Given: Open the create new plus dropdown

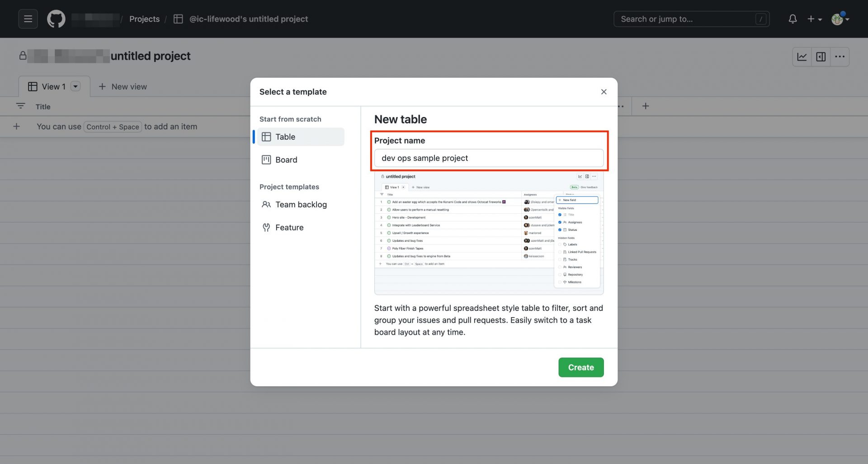Looking at the screenshot, I should pos(815,19).
